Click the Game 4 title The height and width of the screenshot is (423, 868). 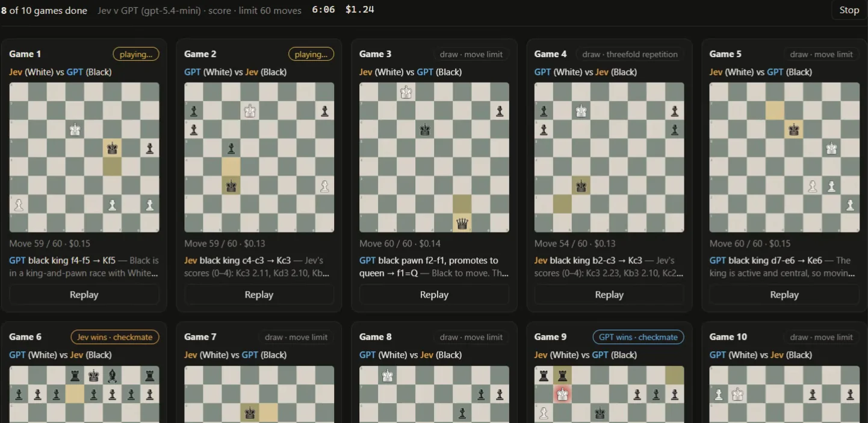(x=551, y=54)
